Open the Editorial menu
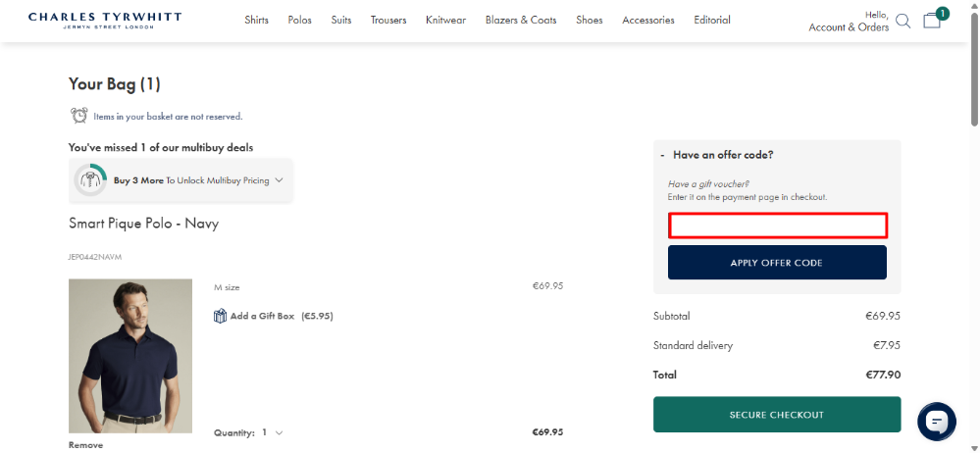Screen dimensions: 980x453 click(712, 20)
